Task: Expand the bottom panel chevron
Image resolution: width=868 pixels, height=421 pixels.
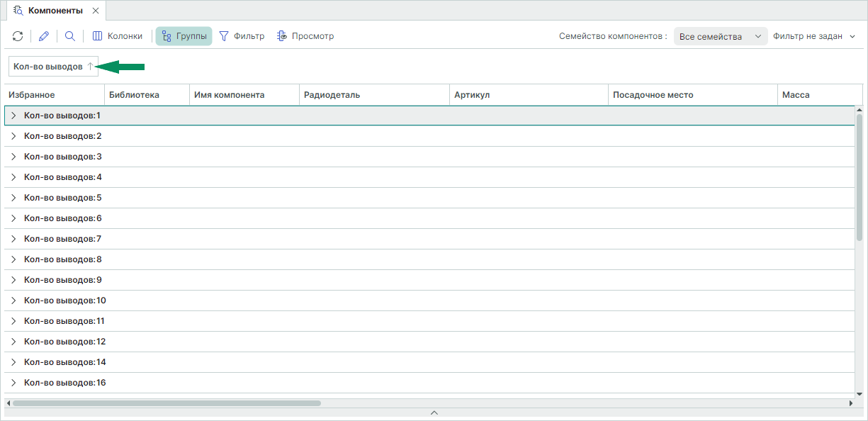Action: tap(434, 412)
